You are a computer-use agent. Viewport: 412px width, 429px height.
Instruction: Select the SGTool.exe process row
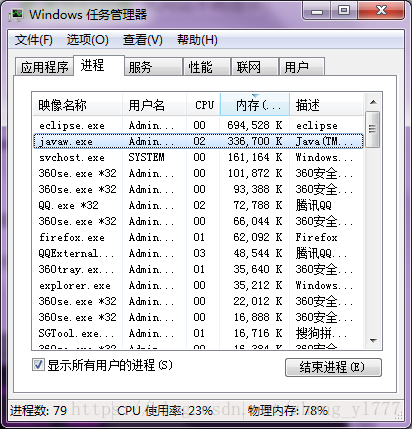coord(198,333)
